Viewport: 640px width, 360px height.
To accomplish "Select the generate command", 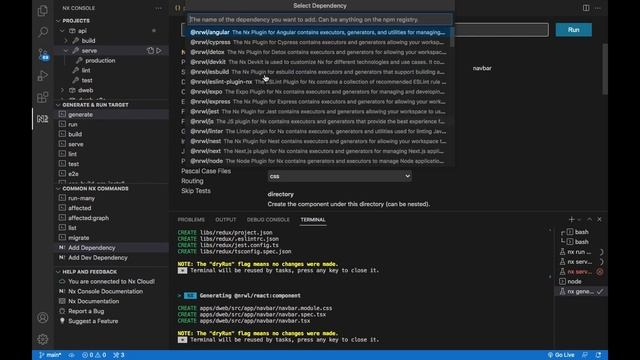I will (80, 115).
